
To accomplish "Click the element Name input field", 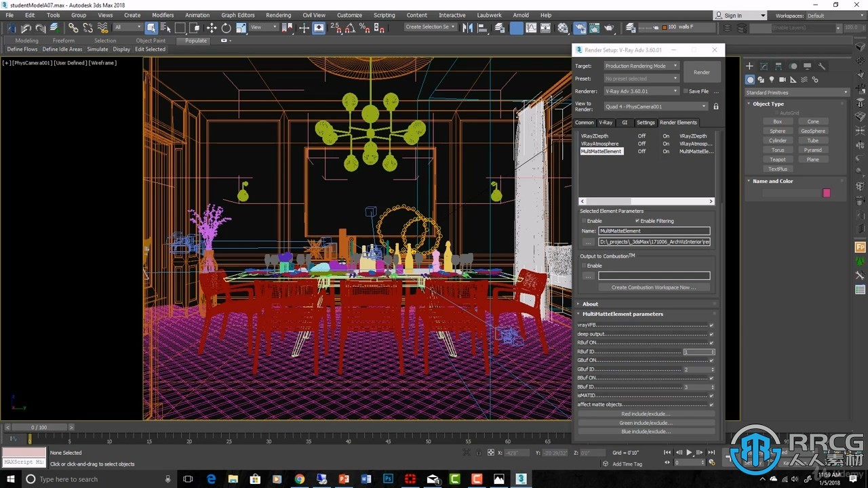I will 654,231.
